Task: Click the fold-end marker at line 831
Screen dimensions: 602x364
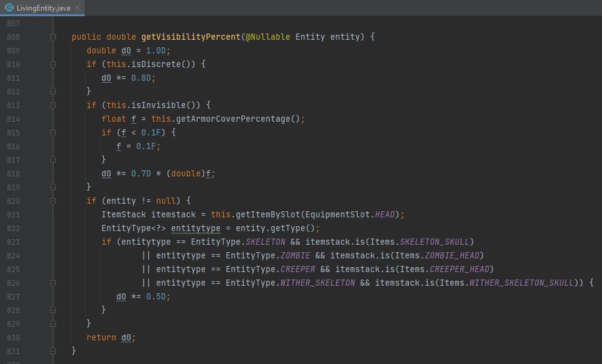Action: point(53,352)
